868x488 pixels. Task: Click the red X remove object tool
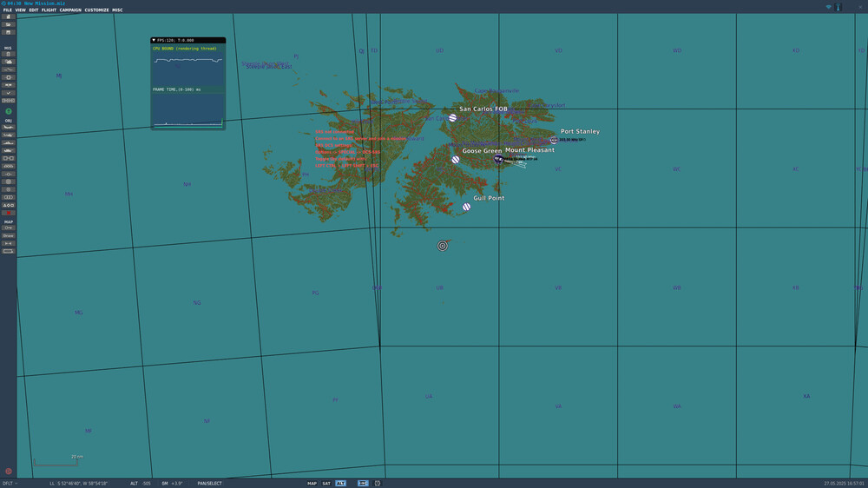(9, 214)
